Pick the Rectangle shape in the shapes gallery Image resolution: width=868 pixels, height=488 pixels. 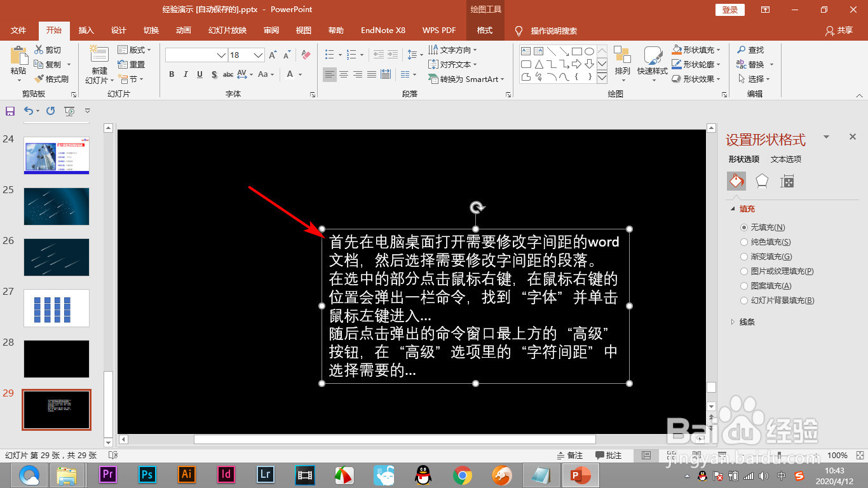tap(577, 51)
